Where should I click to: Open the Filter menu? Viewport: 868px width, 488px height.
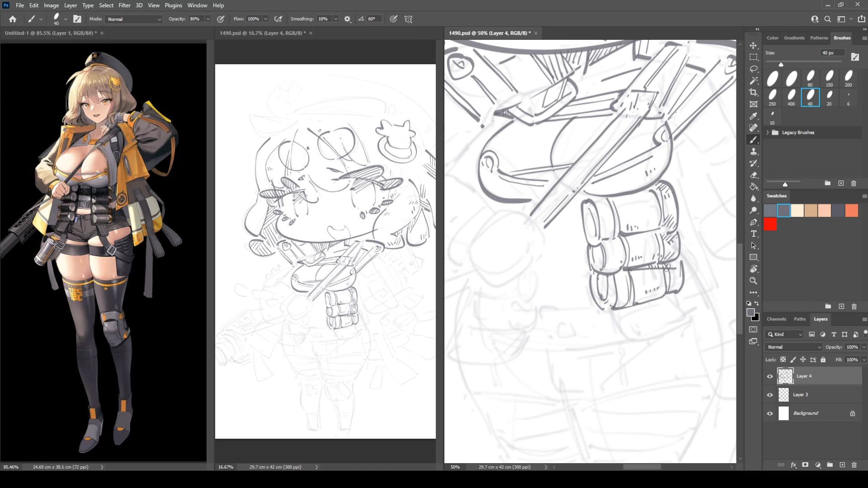pyautogui.click(x=124, y=5)
